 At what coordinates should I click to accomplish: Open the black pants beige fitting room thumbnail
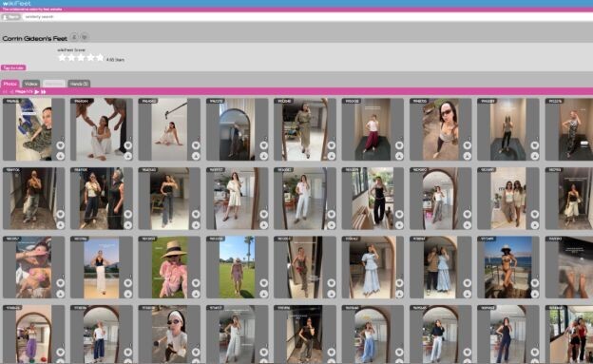tap(508, 129)
